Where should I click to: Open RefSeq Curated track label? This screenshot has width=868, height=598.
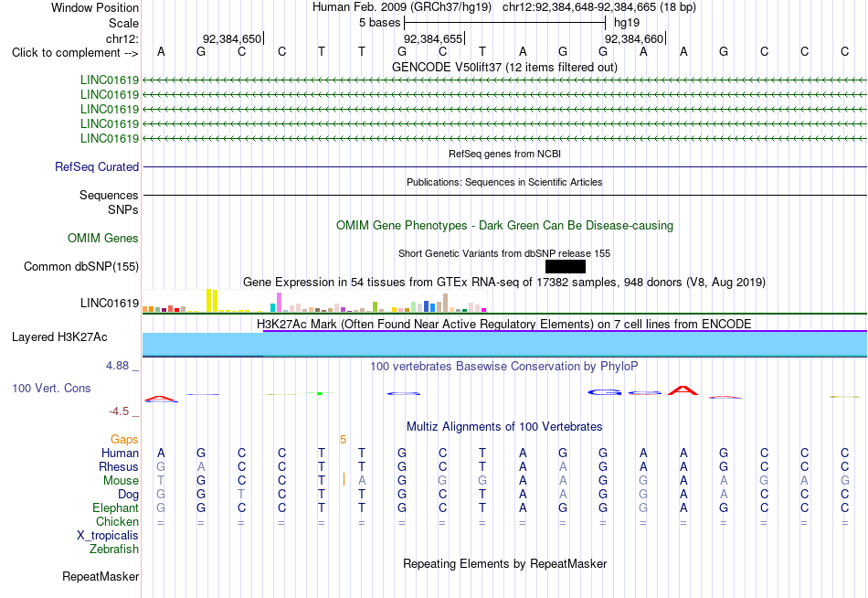coord(97,166)
